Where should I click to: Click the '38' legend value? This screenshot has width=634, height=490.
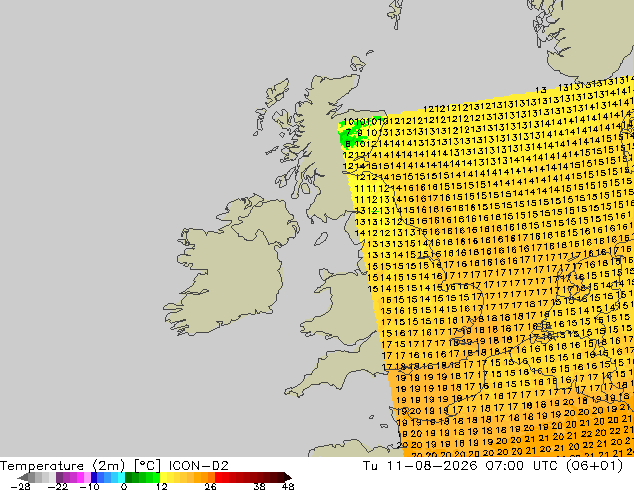click(259, 486)
